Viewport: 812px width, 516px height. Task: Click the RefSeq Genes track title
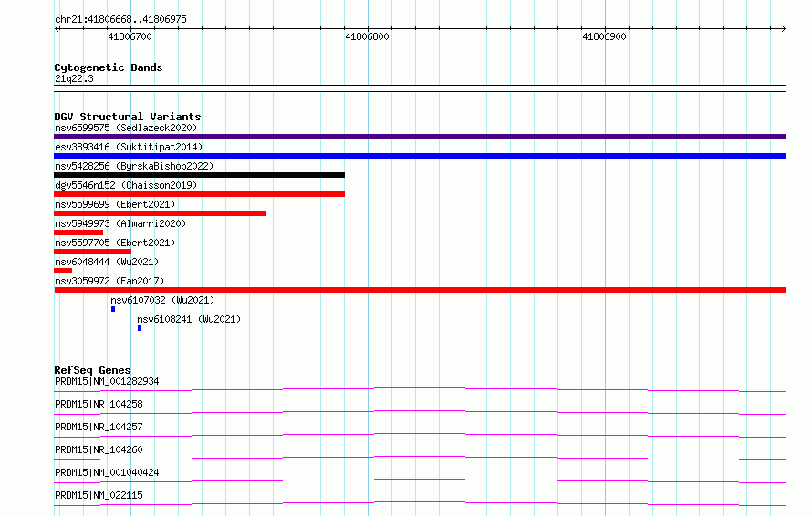click(92, 370)
